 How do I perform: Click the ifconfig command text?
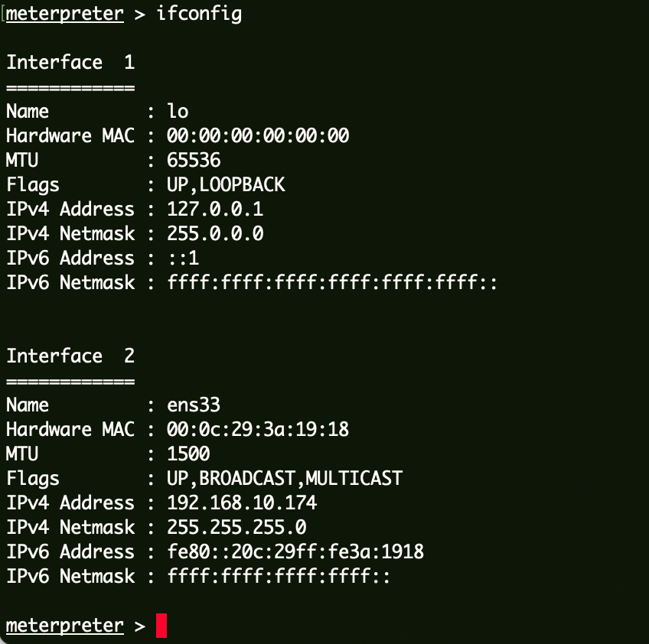coord(199,14)
